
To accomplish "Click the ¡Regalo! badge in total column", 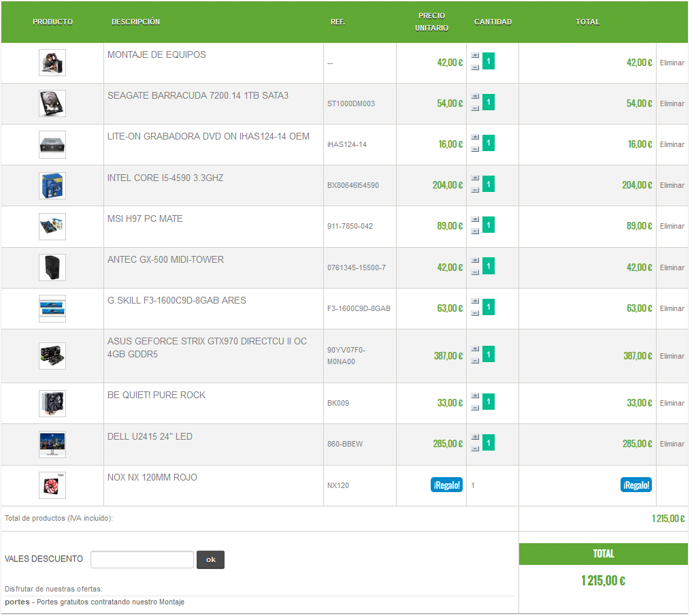I will pyautogui.click(x=638, y=486).
